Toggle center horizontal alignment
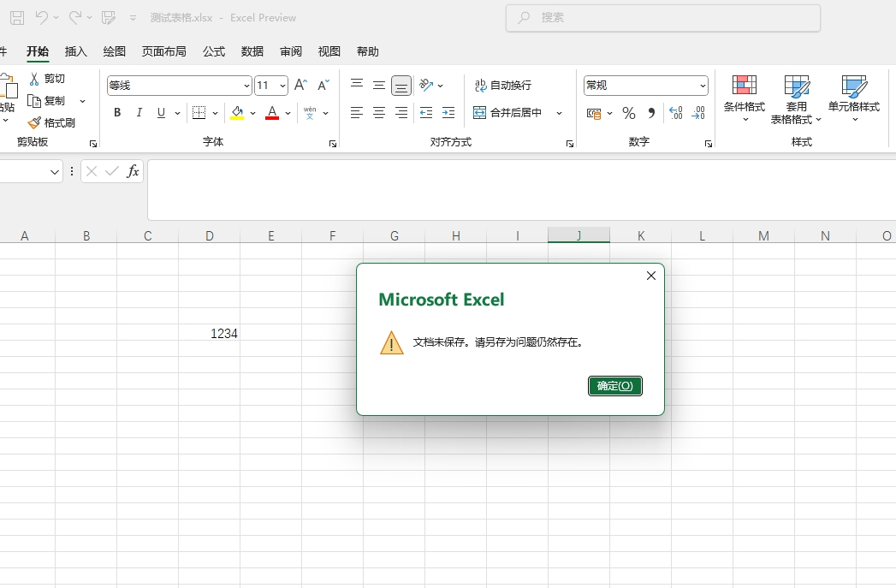The width and height of the screenshot is (896, 588). 379,113
